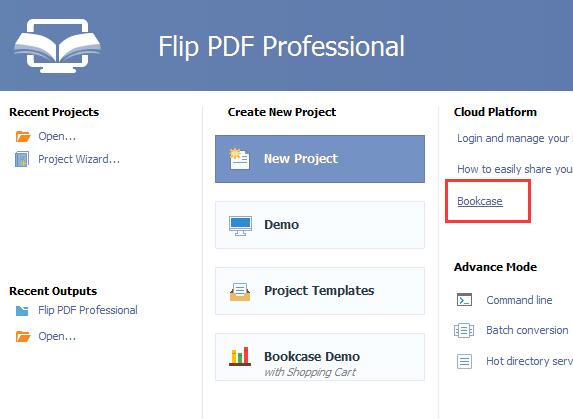Click the Batch conversion icon
This screenshot has width=573, height=419.
[464, 330]
